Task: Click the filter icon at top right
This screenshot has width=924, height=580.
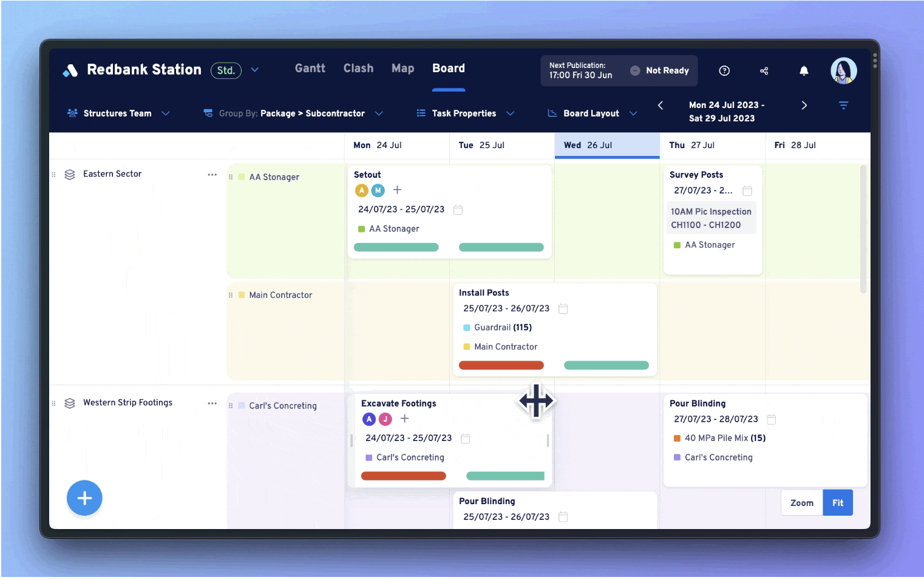Action: [843, 106]
